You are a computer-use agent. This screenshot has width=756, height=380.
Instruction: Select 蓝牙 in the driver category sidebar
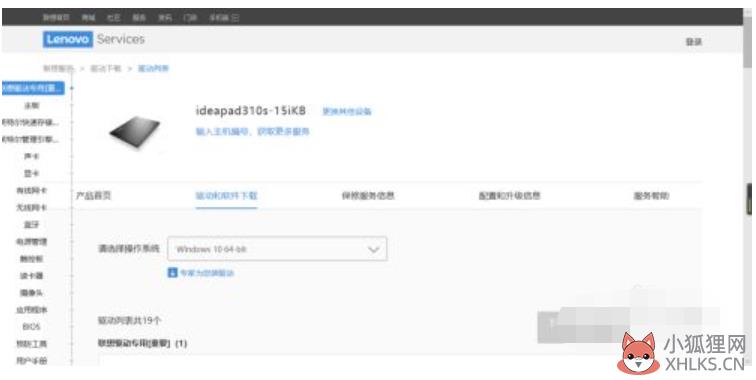(x=32, y=225)
